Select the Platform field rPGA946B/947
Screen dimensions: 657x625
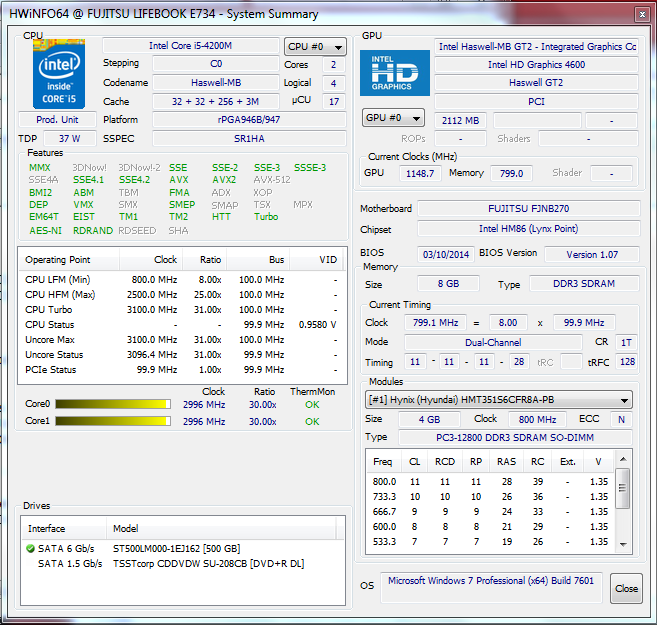249,120
